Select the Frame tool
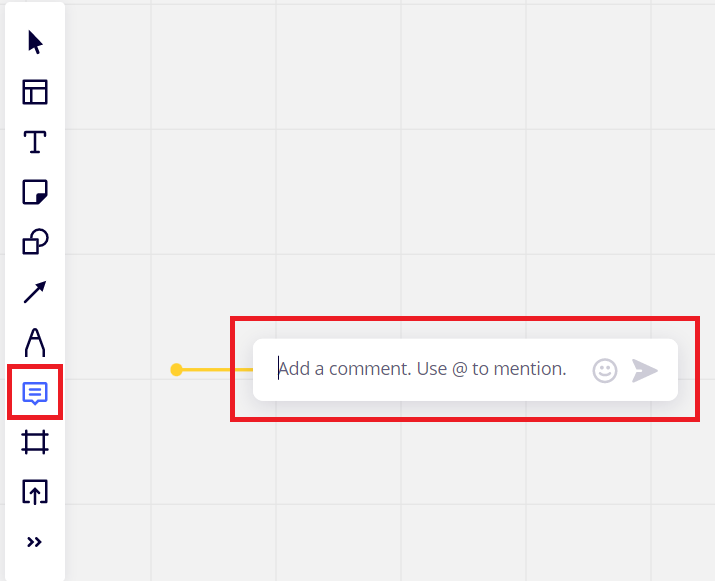Viewport: 715px width, 581px height. [35, 442]
